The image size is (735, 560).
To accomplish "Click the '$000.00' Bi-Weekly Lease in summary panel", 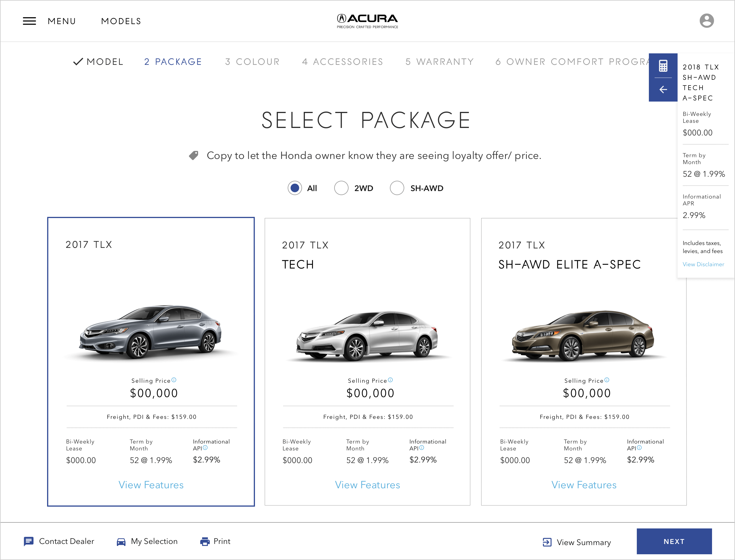I will click(x=697, y=133).
